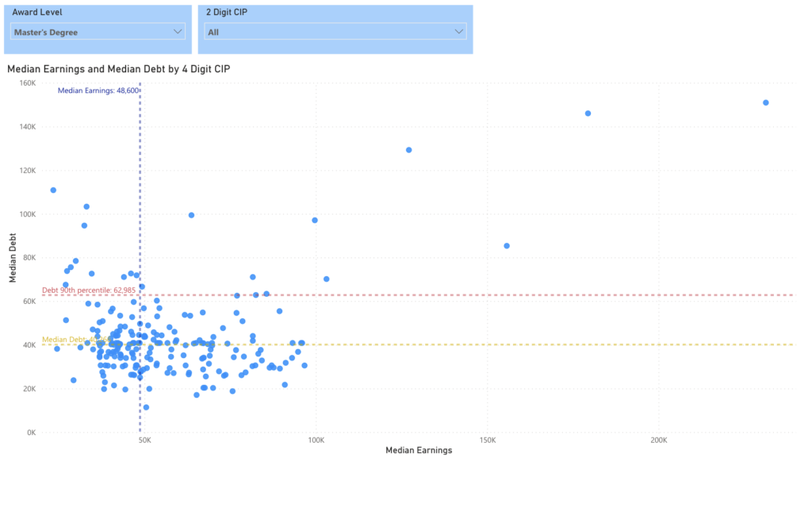
Task: Click the chart title Median Earnings and Median Debt
Action: [118, 69]
